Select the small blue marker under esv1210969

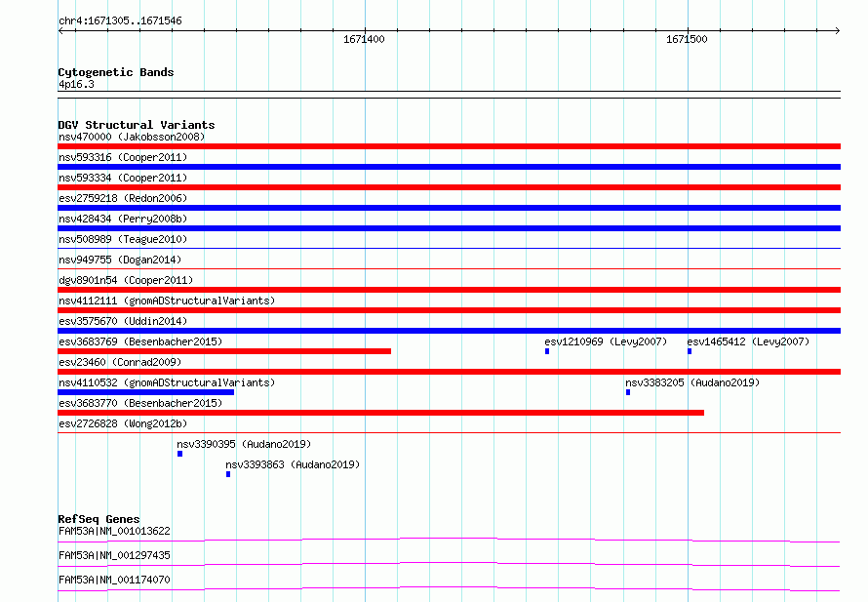tap(547, 351)
